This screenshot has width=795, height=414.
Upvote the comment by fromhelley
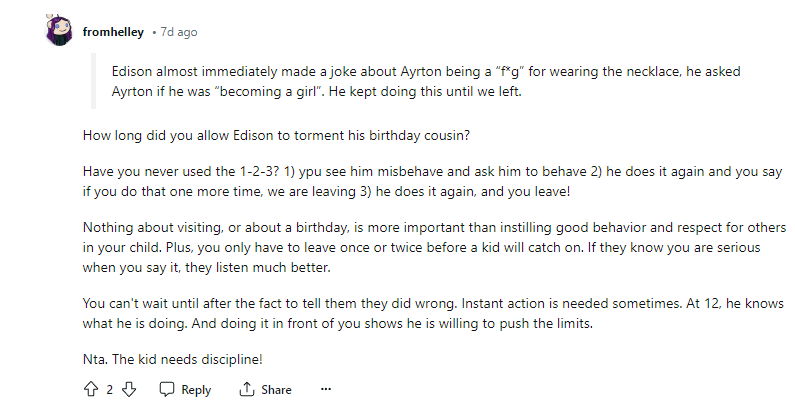coord(90,390)
